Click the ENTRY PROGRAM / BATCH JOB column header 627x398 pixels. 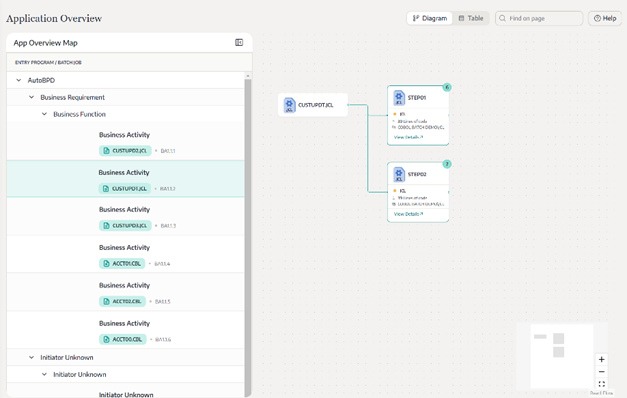point(48,62)
